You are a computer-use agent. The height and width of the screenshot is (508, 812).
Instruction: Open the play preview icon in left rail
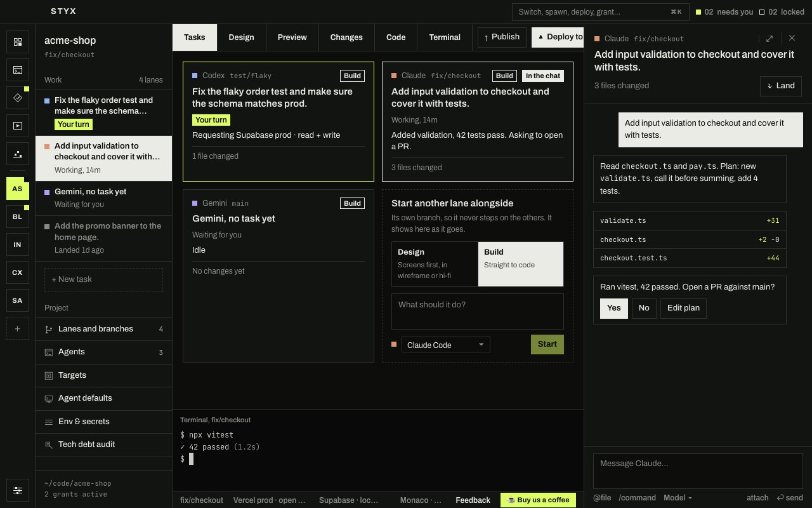(18, 126)
